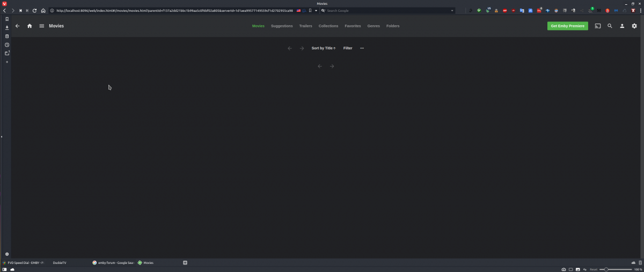Viewport: 644px width, 272px height.
Task: Add a web panel with plus icon
Action: coord(7,62)
